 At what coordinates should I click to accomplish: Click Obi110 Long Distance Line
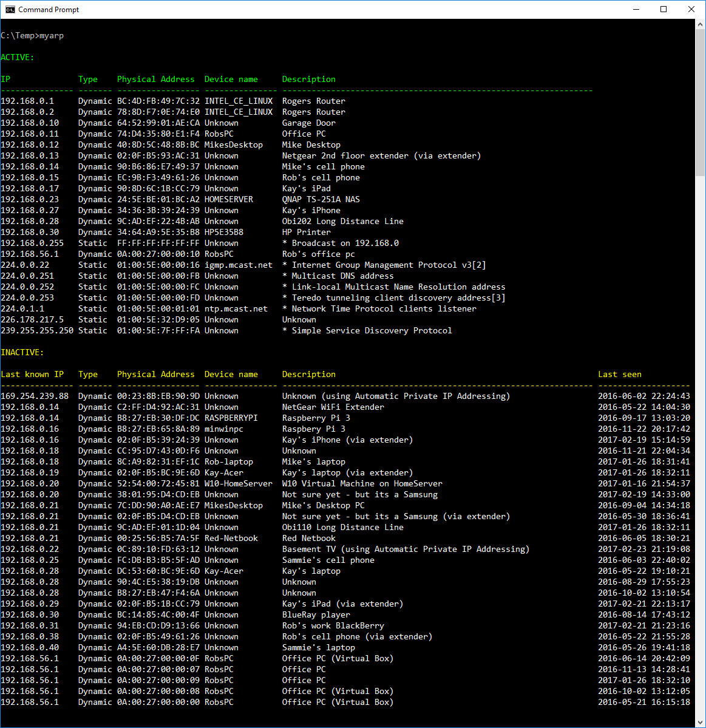(x=342, y=528)
